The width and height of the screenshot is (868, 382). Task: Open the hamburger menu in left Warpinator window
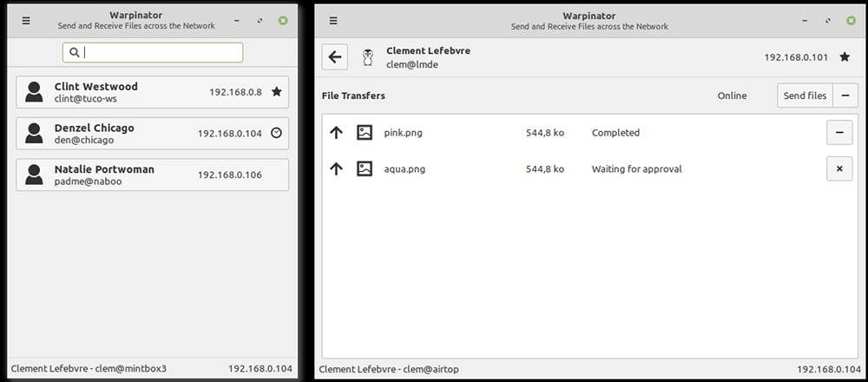coord(26,21)
